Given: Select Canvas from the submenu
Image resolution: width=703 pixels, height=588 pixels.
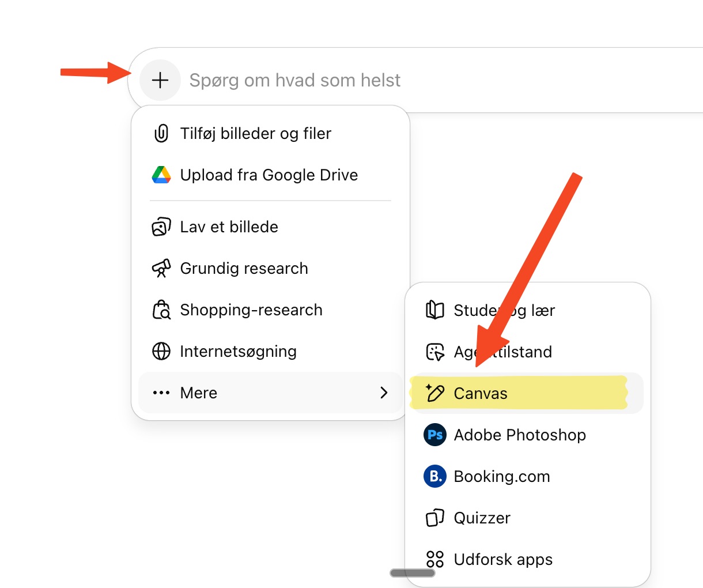Looking at the screenshot, I should pyautogui.click(x=481, y=393).
